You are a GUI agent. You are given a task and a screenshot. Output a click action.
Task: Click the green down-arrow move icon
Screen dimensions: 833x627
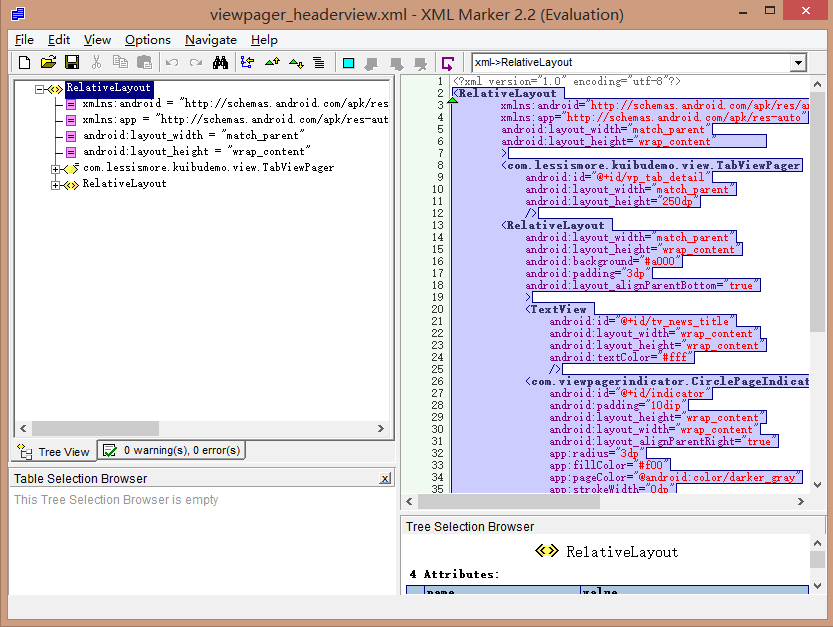pyautogui.click(x=295, y=63)
